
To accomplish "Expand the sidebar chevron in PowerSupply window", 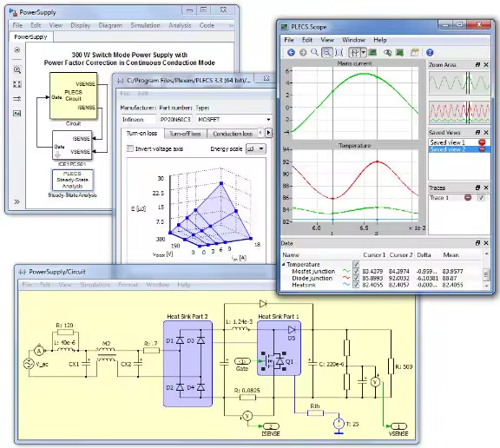I will click(16, 201).
